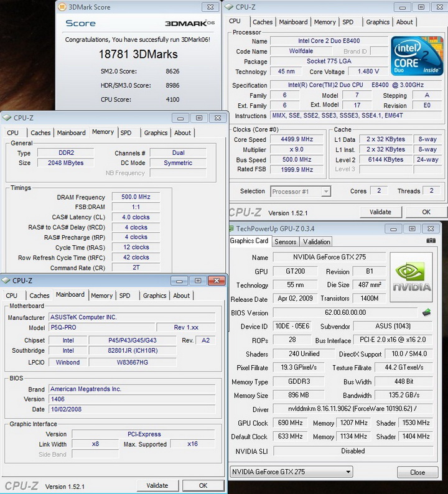Open About tab in Memory CPU-Z window

coord(182,133)
